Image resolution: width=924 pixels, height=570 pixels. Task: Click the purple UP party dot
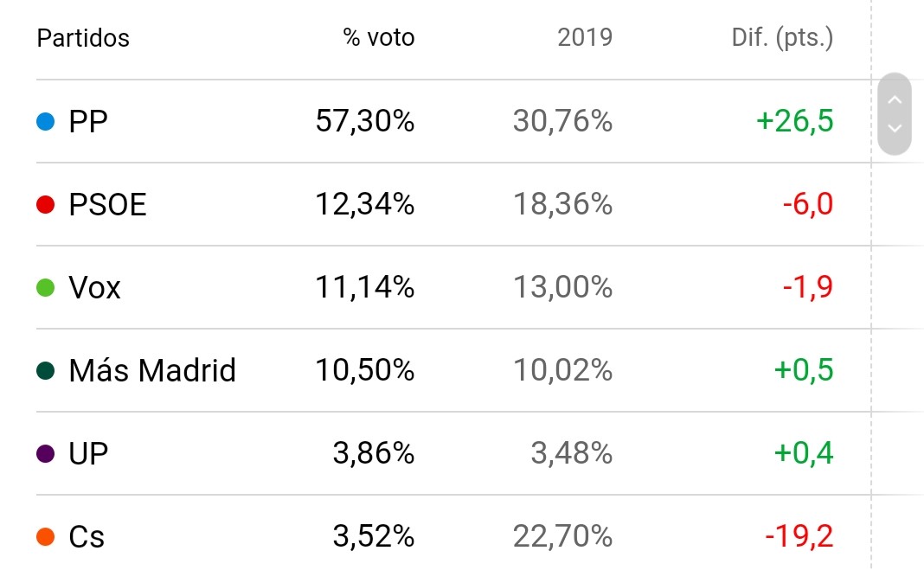pyautogui.click(x=46, y=454)
